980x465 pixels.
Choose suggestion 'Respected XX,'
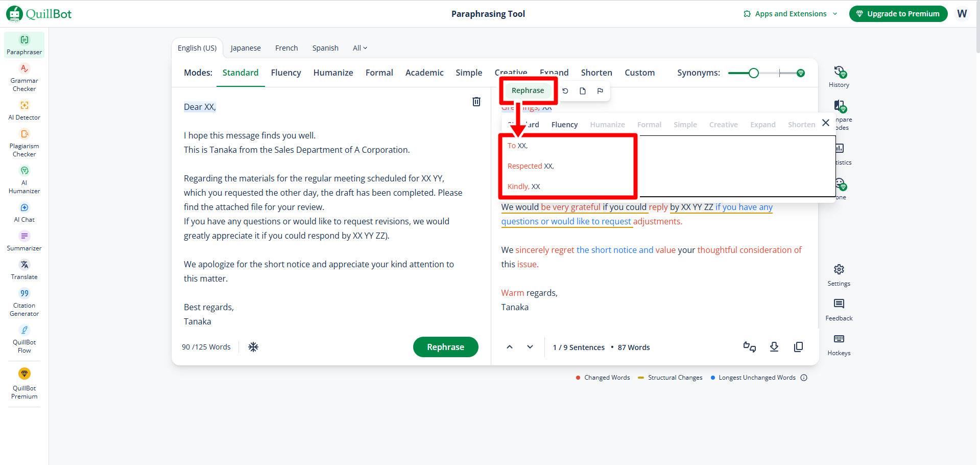tap(531, 166)
